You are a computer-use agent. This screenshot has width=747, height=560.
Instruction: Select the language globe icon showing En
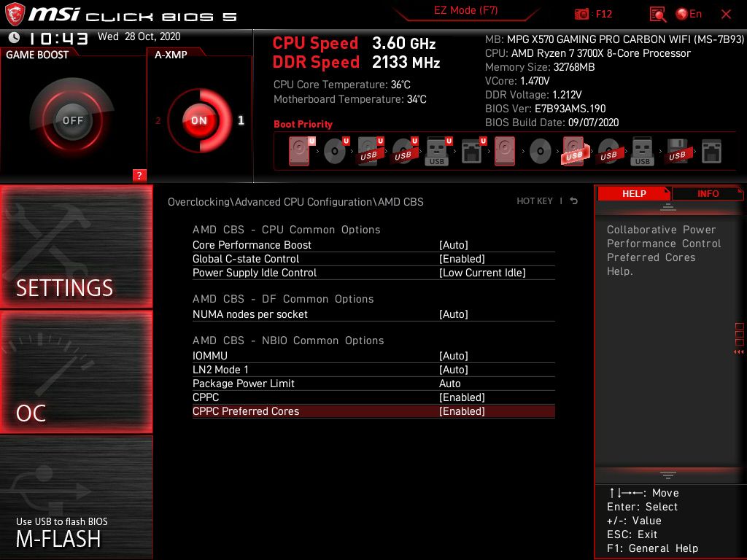[x=684, y=14]
